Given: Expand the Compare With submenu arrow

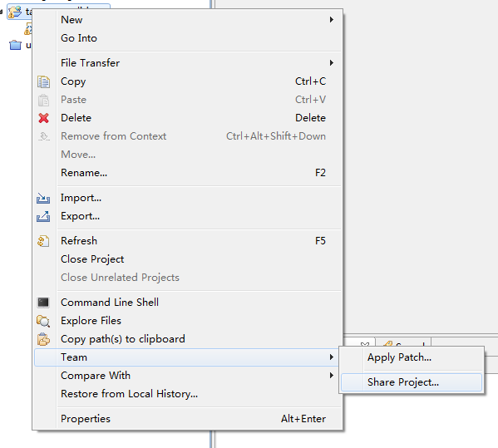Looking at the screenshot, I should pyautogui.click(x=331, y=376).
